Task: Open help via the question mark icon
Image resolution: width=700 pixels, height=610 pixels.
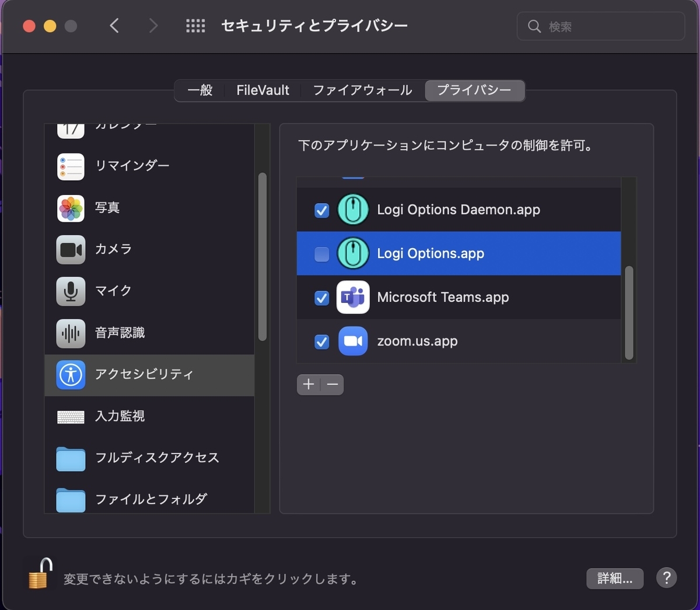Action: (x=667, y=578)
